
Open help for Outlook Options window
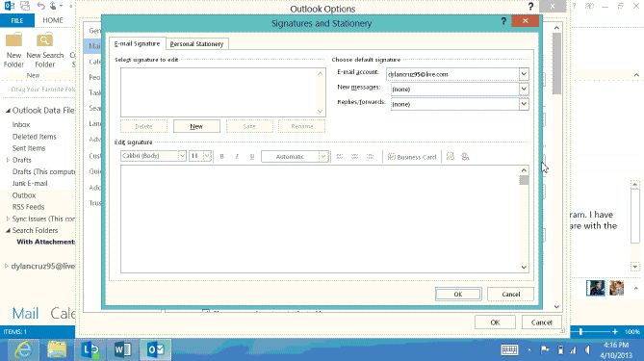tap(530, 7)
